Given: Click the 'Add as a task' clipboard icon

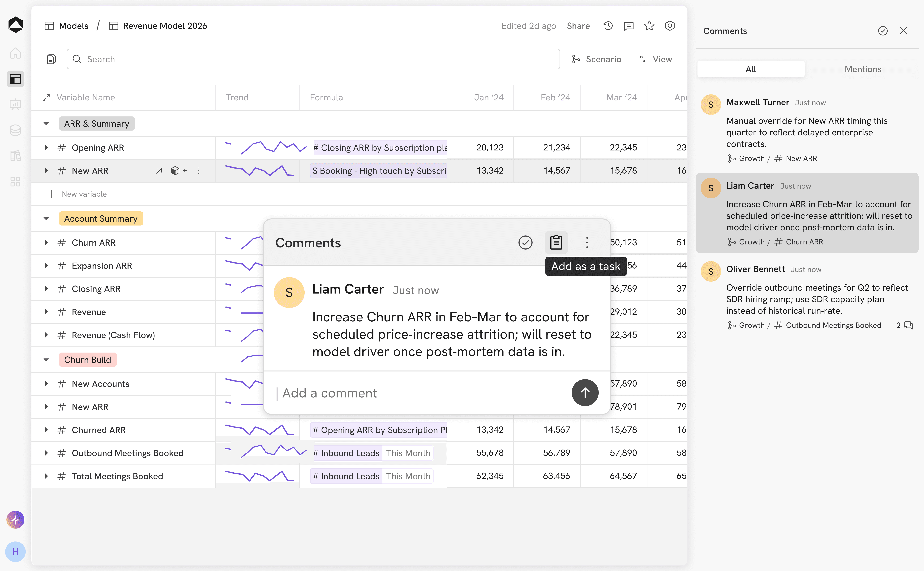Looking at the screenshot, I should coord(556,243).
